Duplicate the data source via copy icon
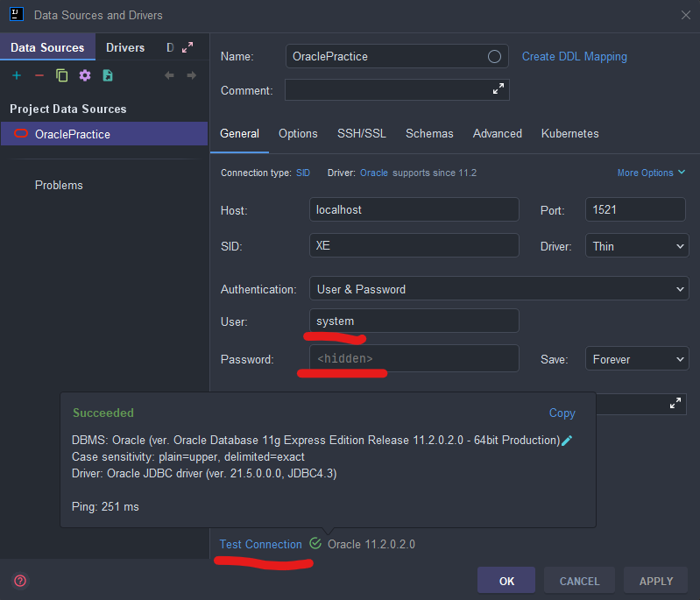 (62, 75)
